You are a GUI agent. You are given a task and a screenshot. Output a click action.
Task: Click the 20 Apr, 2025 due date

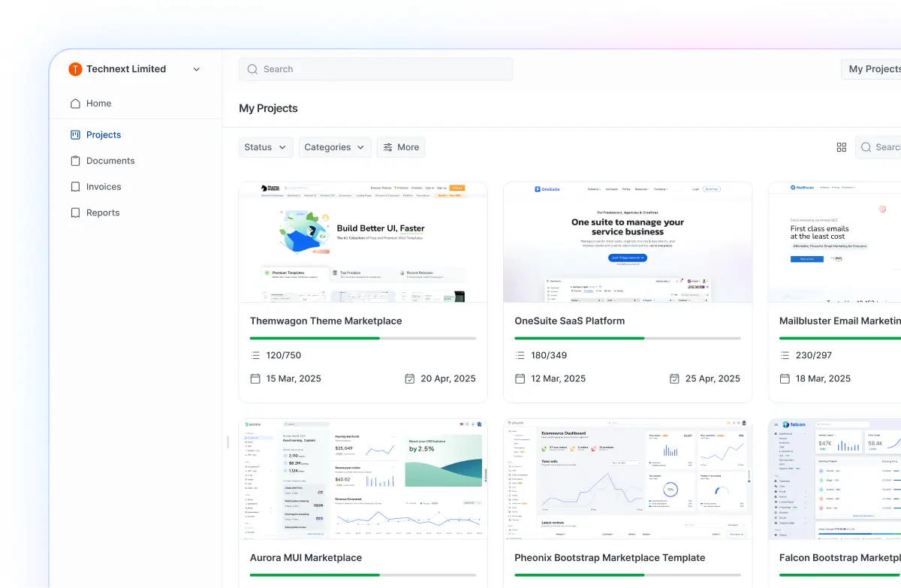[x=448, y=378]
